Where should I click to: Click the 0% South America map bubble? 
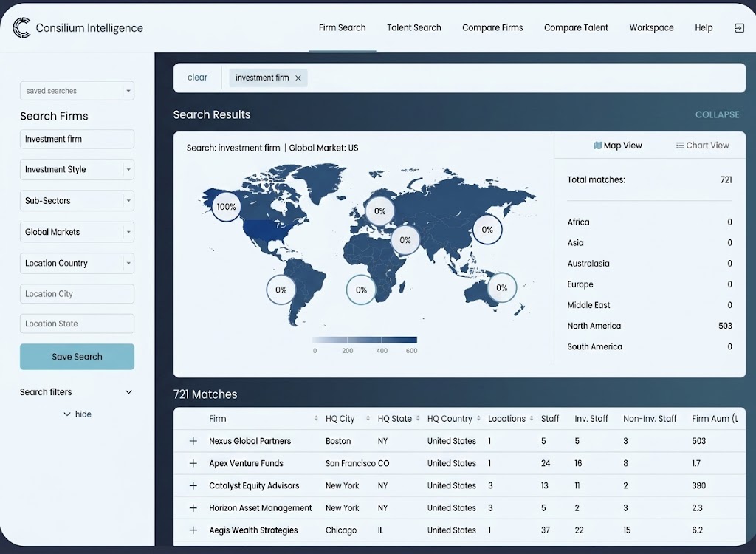tap(281, 290)
